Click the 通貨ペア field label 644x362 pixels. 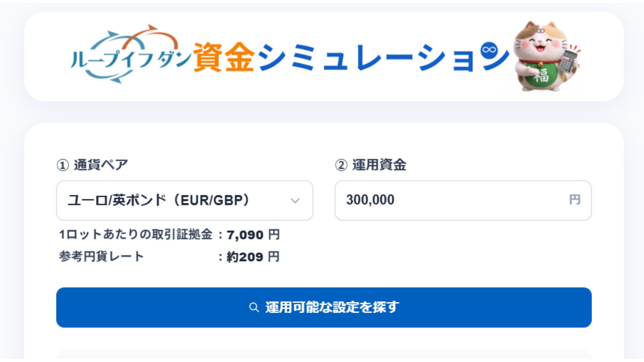[101, 165]
